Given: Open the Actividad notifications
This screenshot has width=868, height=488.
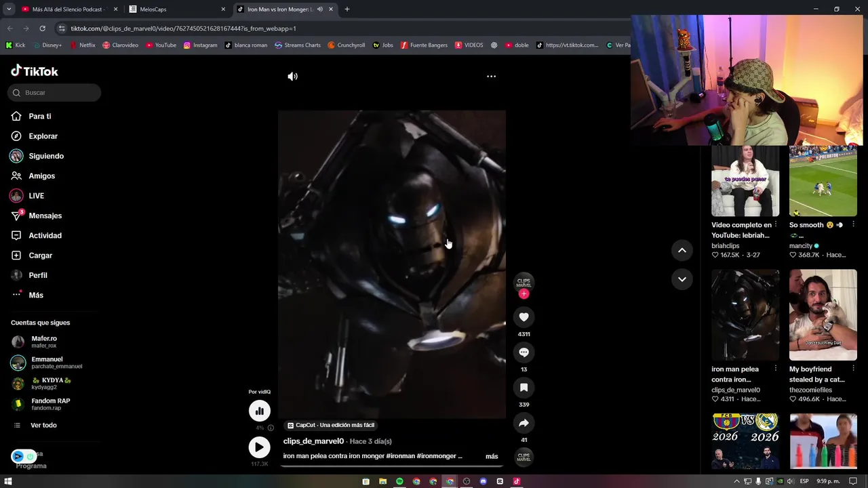Looking at the screenshot, I should tap(45, 236).
